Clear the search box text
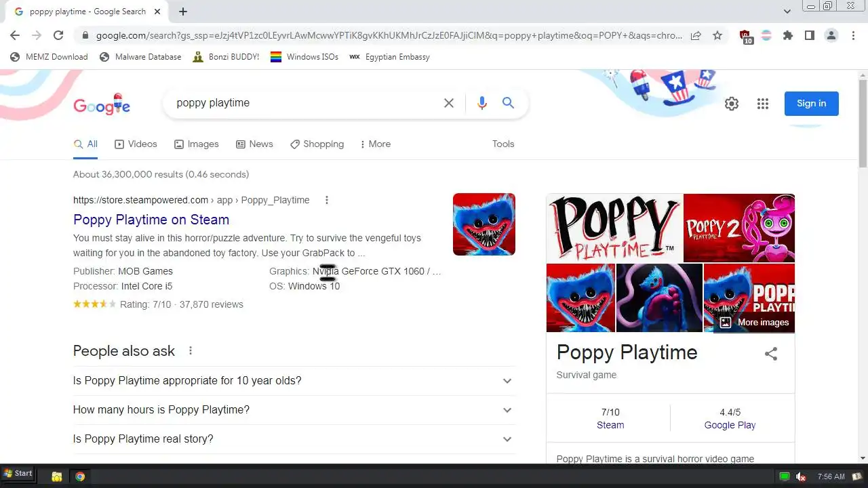Screen dimensions: 868x488 click(449, 103)
